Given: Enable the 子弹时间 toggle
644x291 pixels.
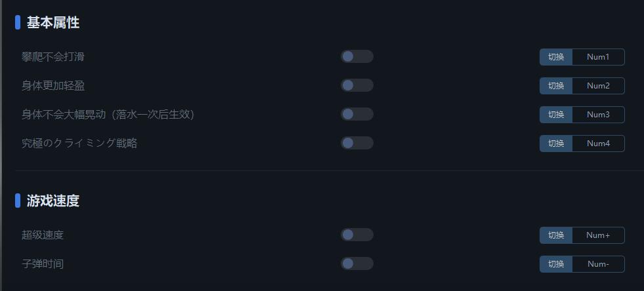Looking at the screenshot, I should (356, 263).
